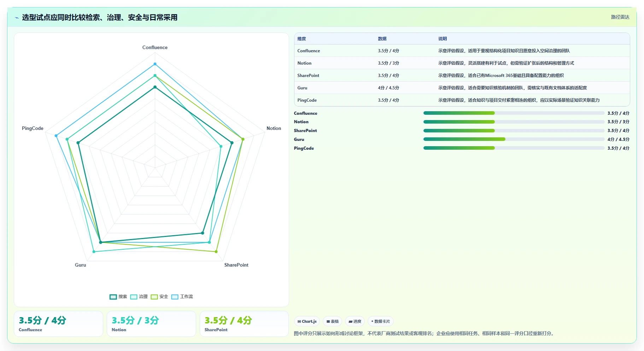Click the 搜索 data point on the Confluence axis
The height and width of the screenshot is (351, 644).
(155, 87)
